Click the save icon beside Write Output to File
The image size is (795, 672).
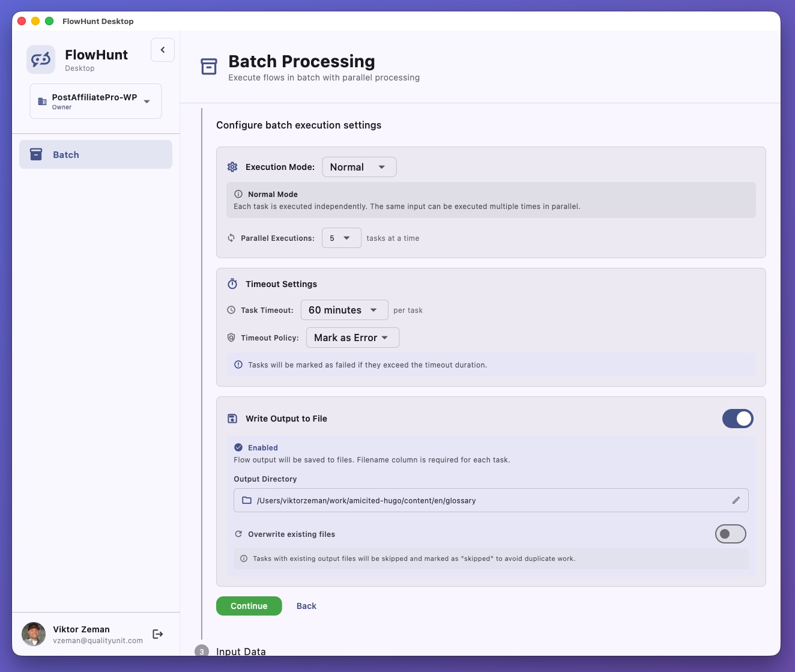coord(232,418)
